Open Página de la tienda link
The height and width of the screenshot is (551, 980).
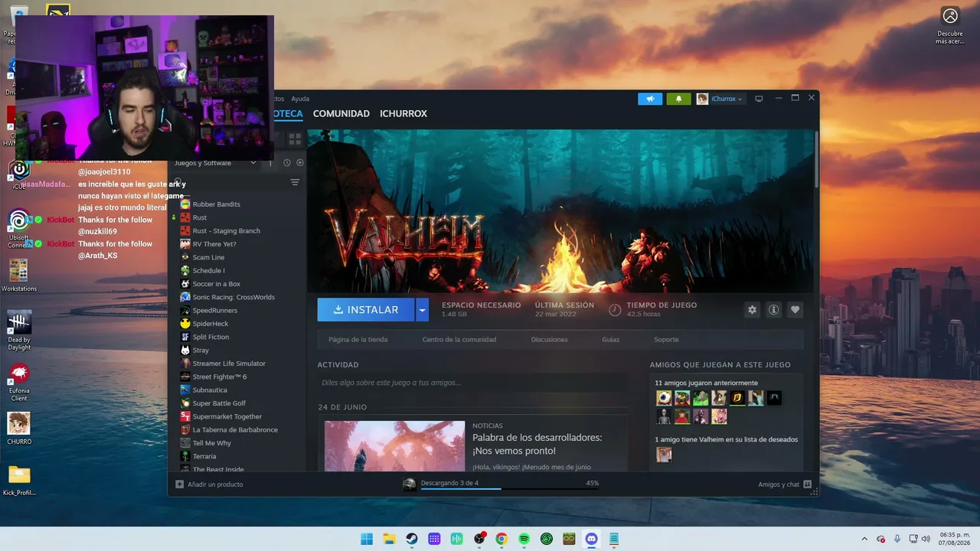pyautogui.click(x=358, y=340)
